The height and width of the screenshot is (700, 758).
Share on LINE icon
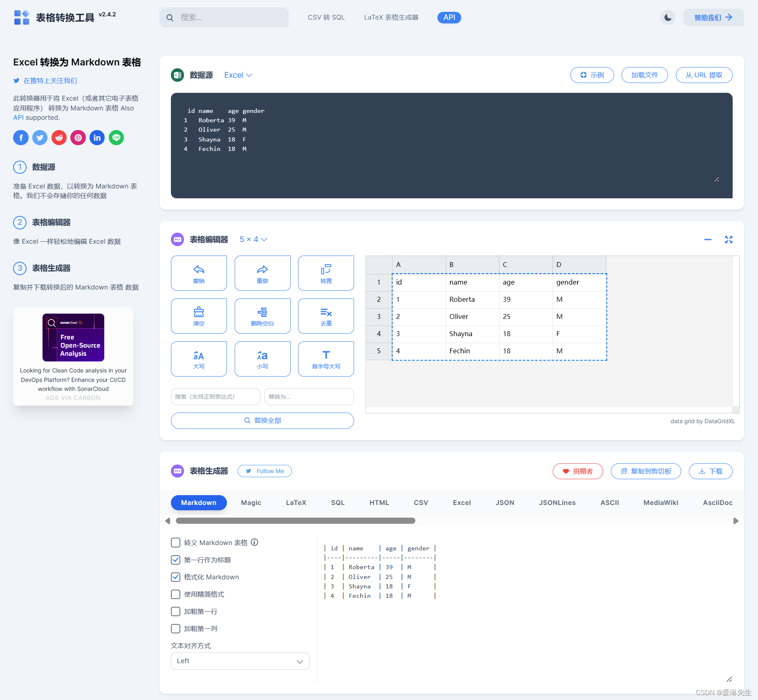pyautogui.click(x=116, y=137)
